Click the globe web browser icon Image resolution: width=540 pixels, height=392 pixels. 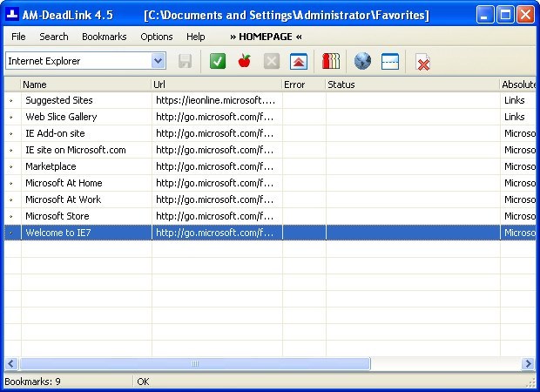[x=362, y=61]
